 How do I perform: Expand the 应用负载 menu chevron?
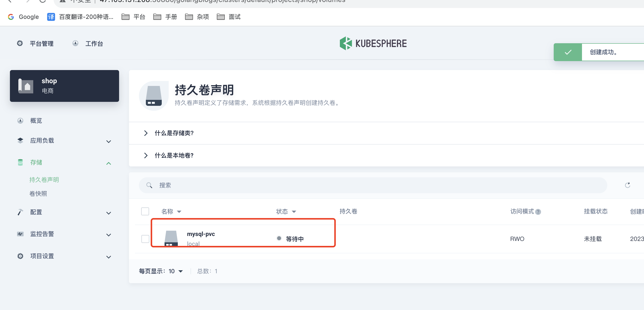108,141
